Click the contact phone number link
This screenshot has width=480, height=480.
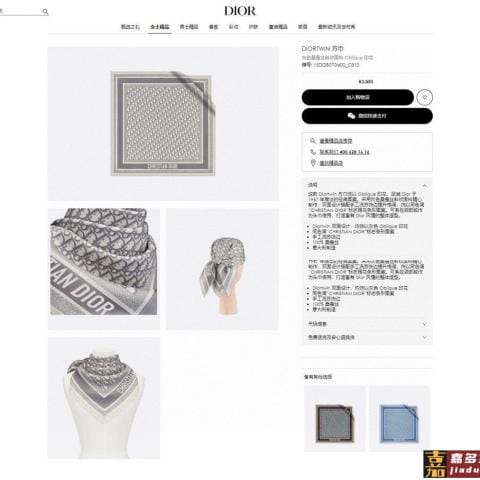(x=344, y=152)
